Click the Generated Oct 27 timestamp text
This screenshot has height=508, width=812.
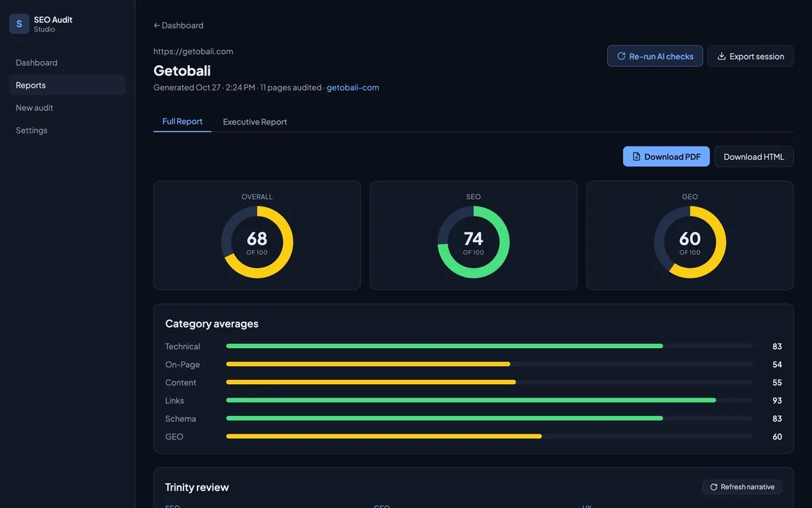click(x=204, y=87)
